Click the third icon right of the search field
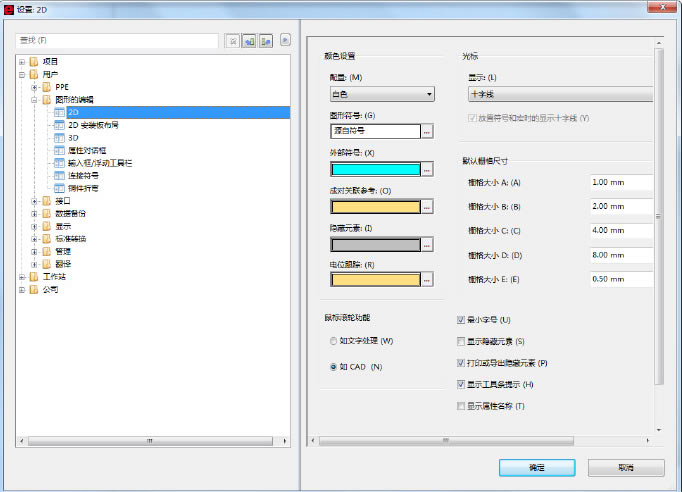This screenshot has height=492, width=682. [x=266, y=41]
